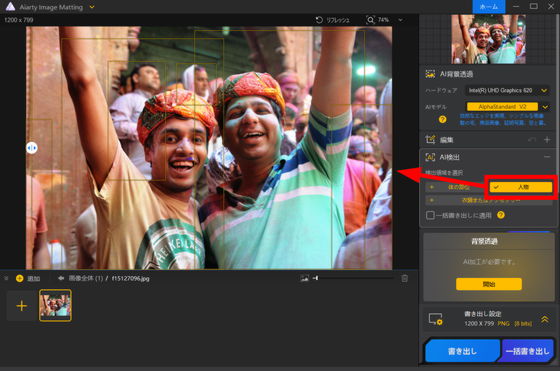This screenshot has height=371, width=560.
Task: Click the small list handle icon left of 追加
Action: pos(6,278)
